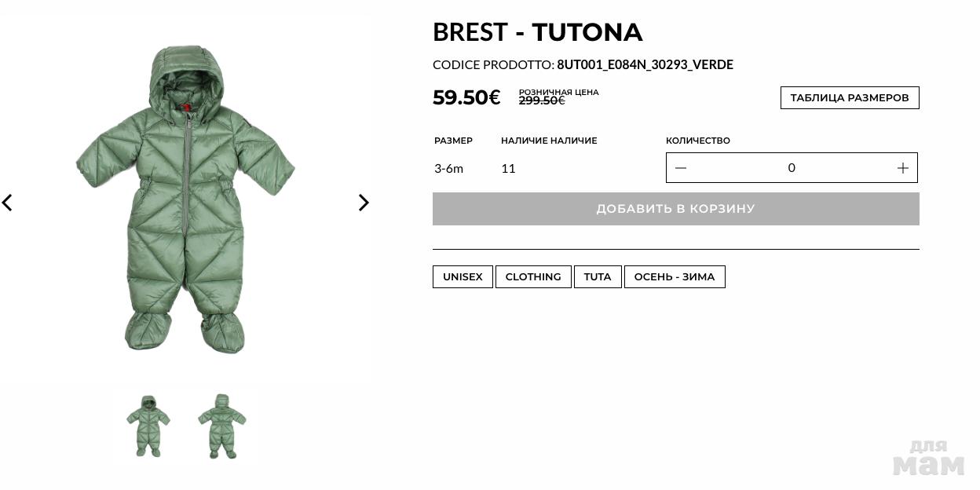Image resolution: width=980 pixels, height=490 pixels.
Task: Click the quantity input field
Action: 792,168
